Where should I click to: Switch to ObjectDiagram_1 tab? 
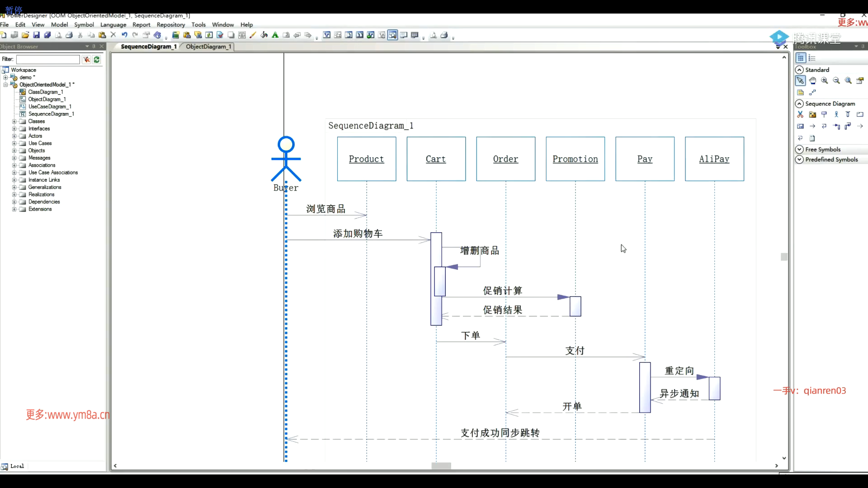coord(208,47)
